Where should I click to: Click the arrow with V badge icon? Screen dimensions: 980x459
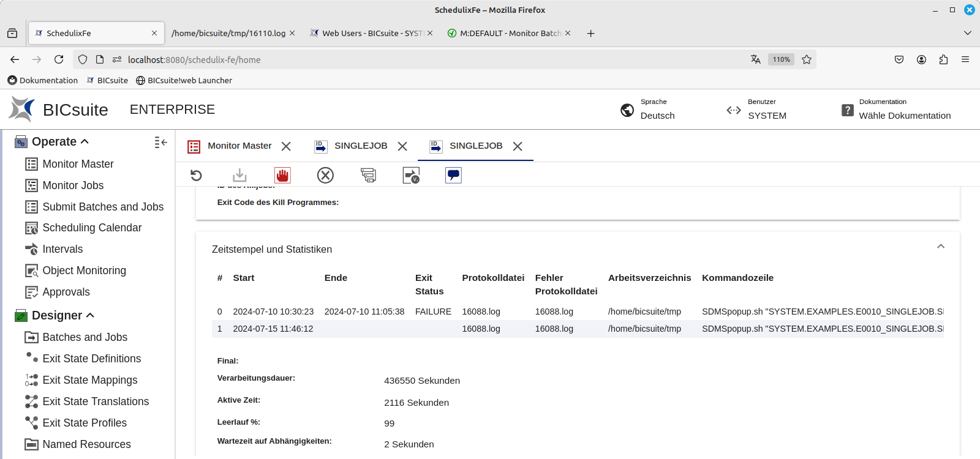click(x=411, y=176)
